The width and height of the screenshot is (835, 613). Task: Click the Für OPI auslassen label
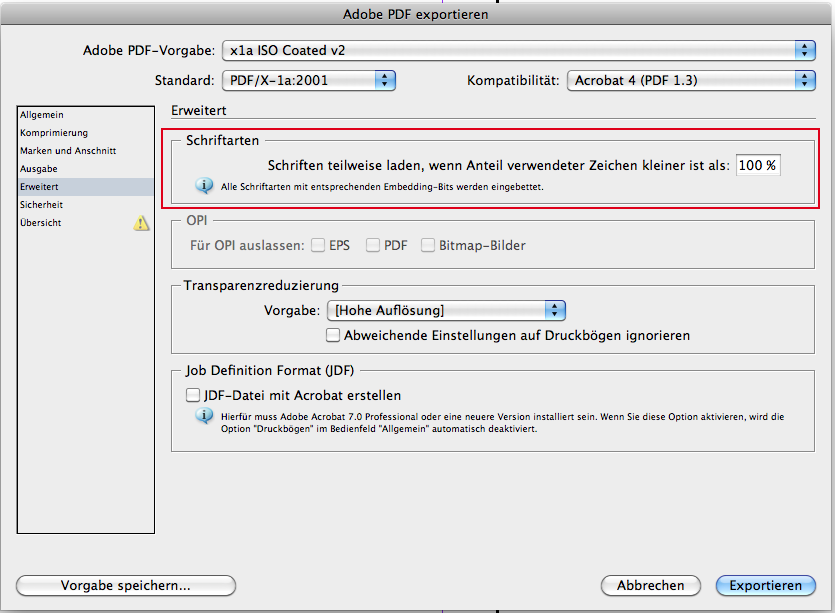(247, 246)
